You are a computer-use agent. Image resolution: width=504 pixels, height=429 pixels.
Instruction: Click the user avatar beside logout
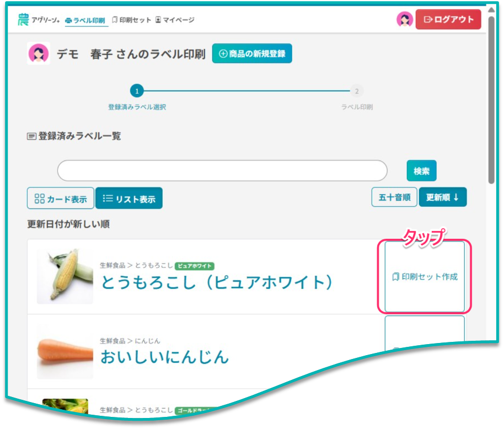[x=404, y=19]
